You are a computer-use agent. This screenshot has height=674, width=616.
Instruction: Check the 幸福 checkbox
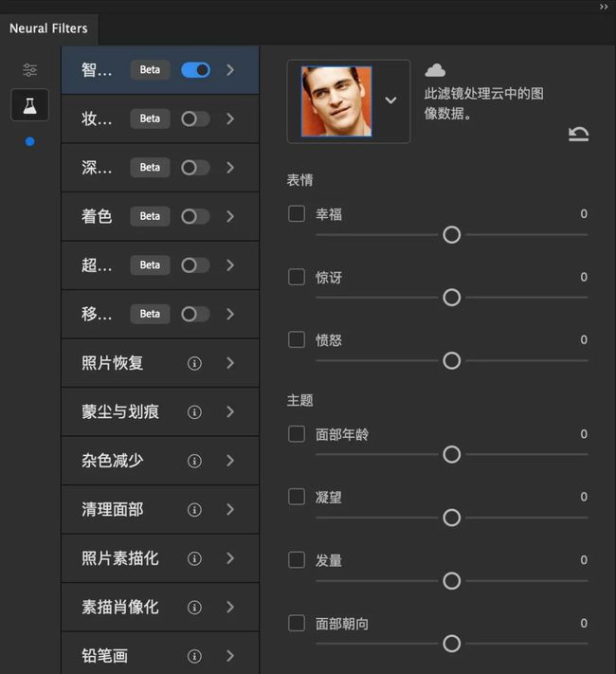[297, 213]
